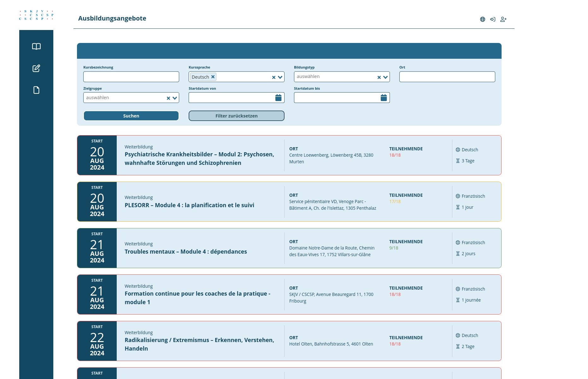Expand the Kurssprache dropdown
This screenshot has width=588, height=379.
click(x=280, y=77)
